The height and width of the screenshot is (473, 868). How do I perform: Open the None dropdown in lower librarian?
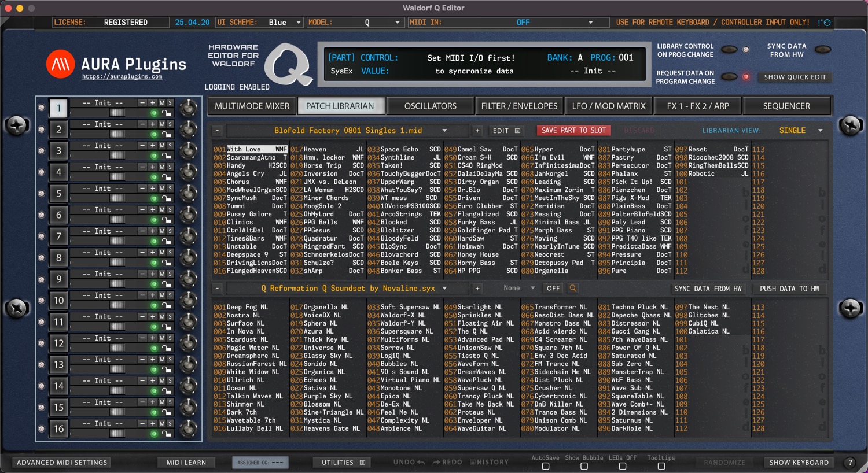point(519,288)
